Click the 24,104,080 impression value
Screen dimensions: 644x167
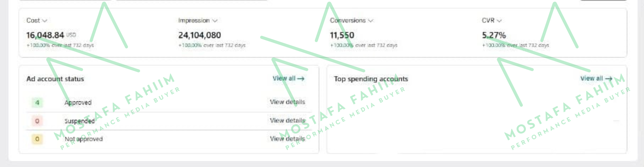pyautogui.click(x=199, y=35)
